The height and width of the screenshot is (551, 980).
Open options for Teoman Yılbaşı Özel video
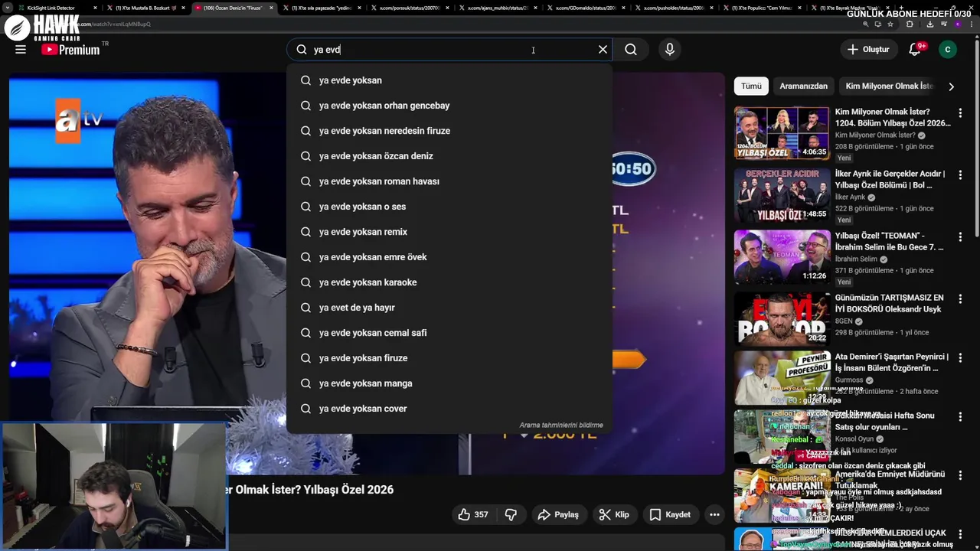960,236
